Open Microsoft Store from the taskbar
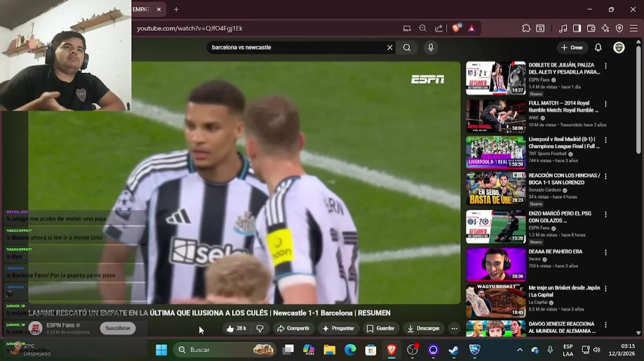The width and height of the screenshot is (644, 361). click(371, 349)
